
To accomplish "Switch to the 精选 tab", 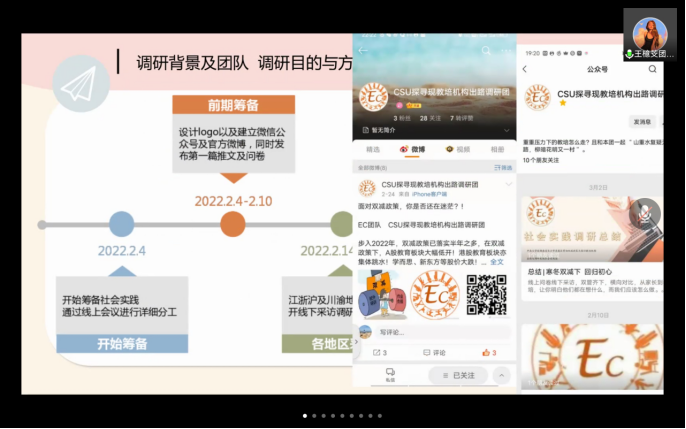I will tap(373, 149).
